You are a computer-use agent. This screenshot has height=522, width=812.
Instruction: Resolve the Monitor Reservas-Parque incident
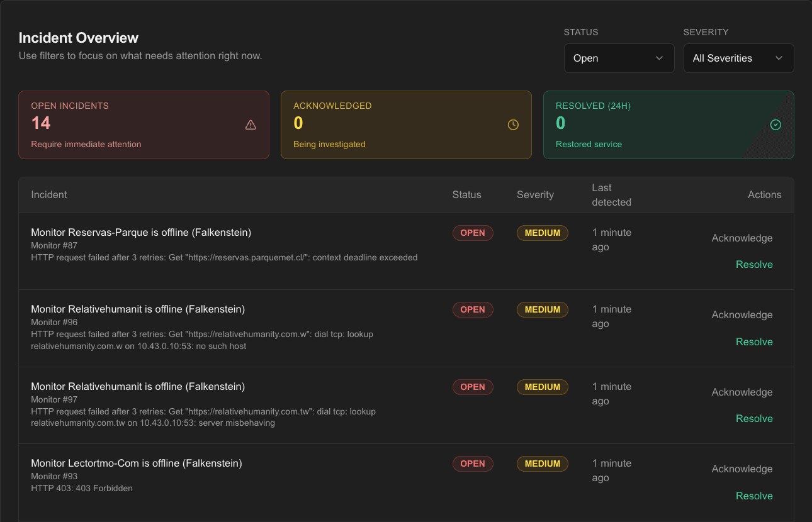click(754, 264)
